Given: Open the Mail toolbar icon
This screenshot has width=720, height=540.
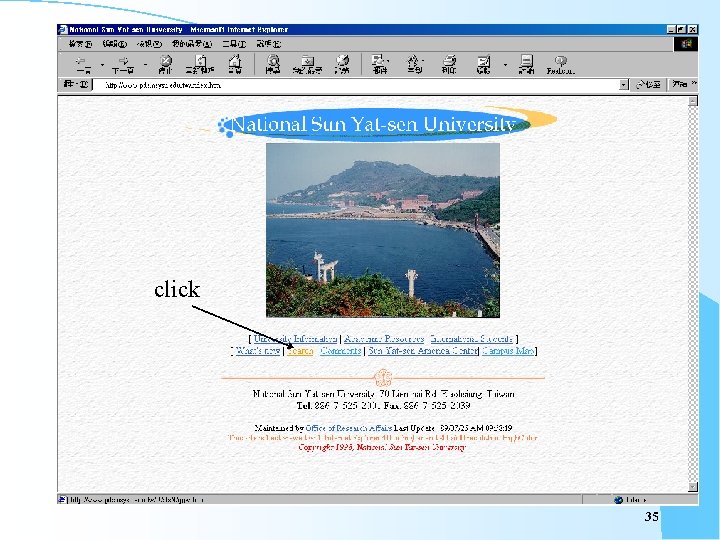Looking at the screenshot, I should 380,64.
